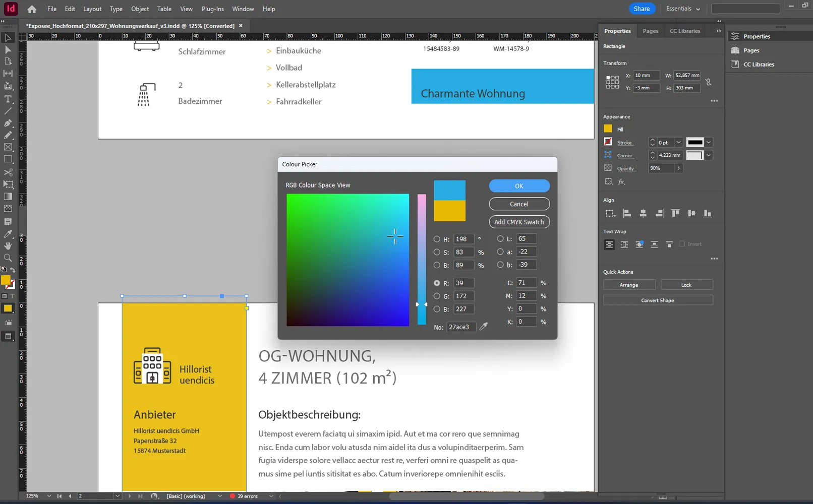Screen dimensions: 813x504
Task: Click align horizontal centres icon
Action: point(643,214)
